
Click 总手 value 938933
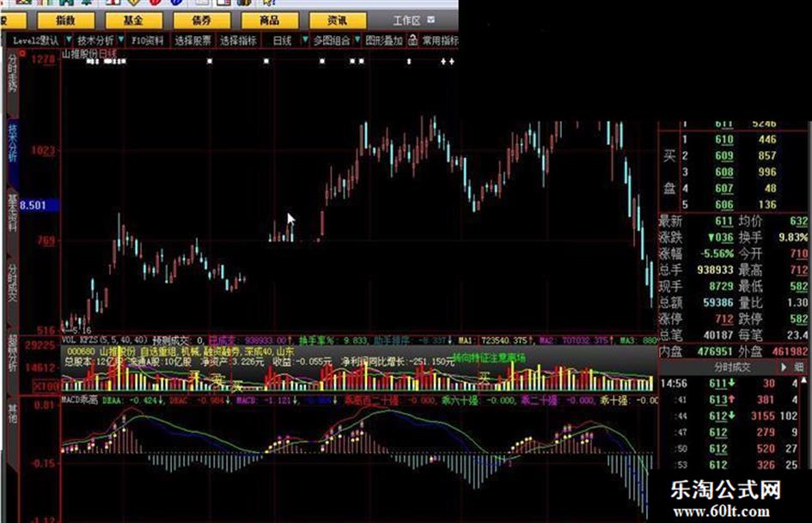click(x=715, y=270)
